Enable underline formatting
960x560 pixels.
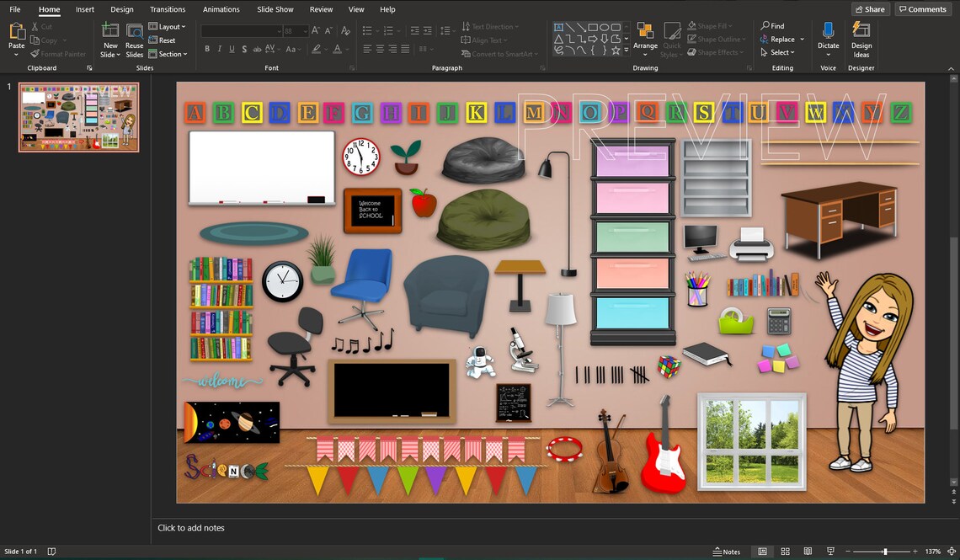231,49
